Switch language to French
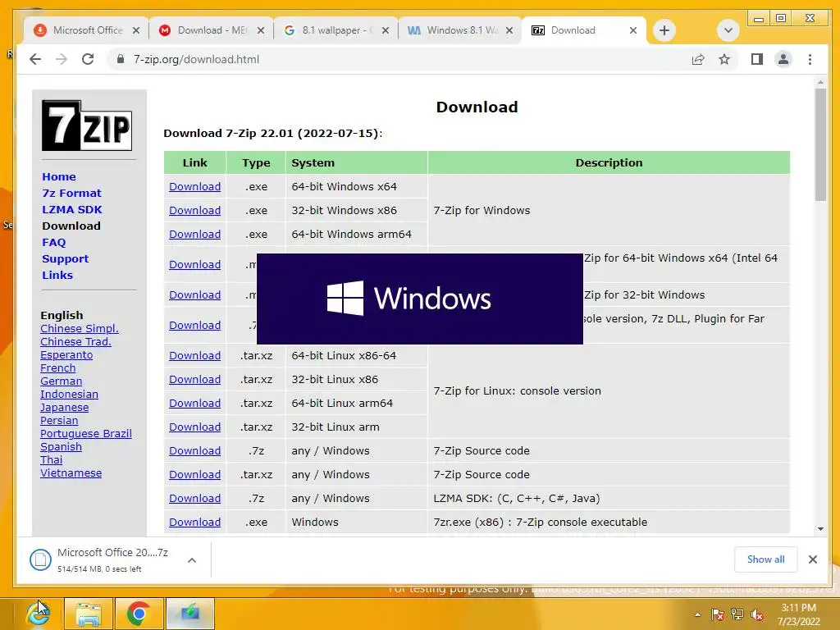This screenshot has height=630, width=840. (58, 368)
